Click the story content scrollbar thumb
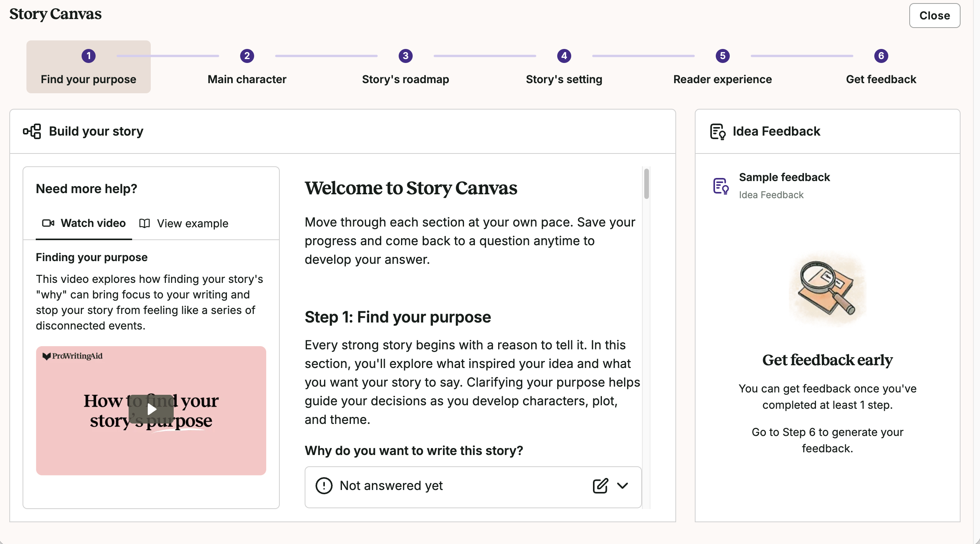 click(x=647, y=183)
